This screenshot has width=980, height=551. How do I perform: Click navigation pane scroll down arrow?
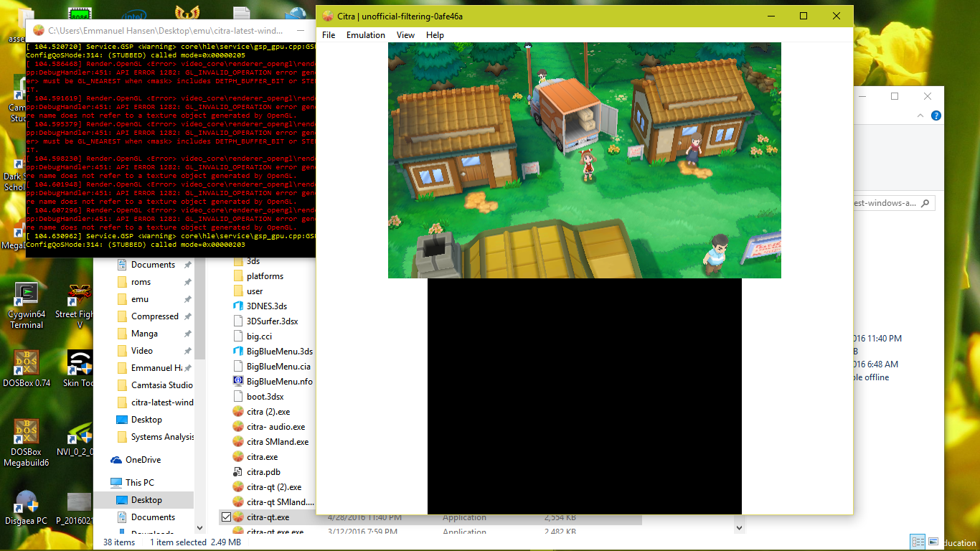pyautogui.click(x=200, y=527)
